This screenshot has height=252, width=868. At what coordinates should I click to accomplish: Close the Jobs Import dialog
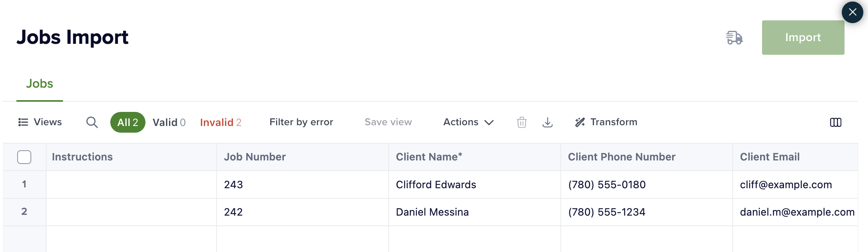click(x=852, y=12)
